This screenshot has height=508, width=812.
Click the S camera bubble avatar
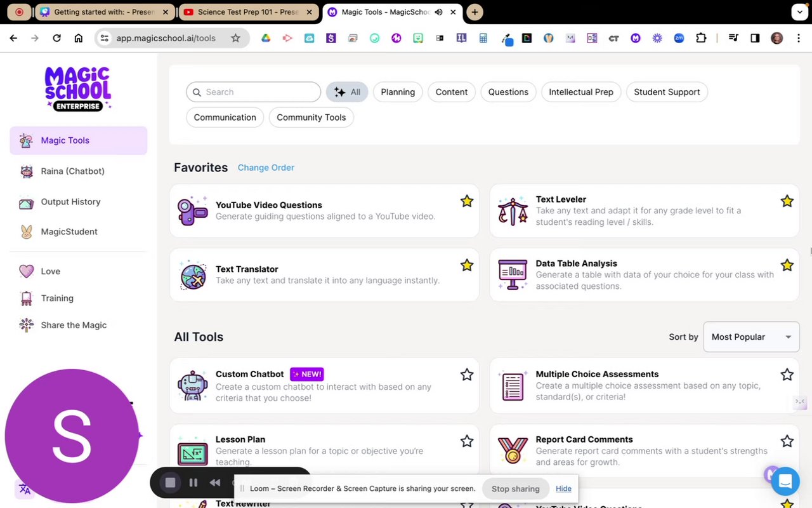(72, 436)
